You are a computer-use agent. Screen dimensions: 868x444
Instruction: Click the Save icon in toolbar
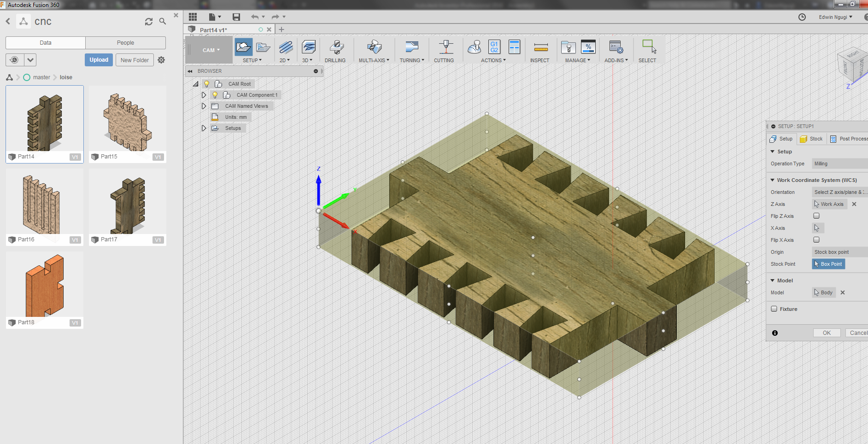(236, 17)
